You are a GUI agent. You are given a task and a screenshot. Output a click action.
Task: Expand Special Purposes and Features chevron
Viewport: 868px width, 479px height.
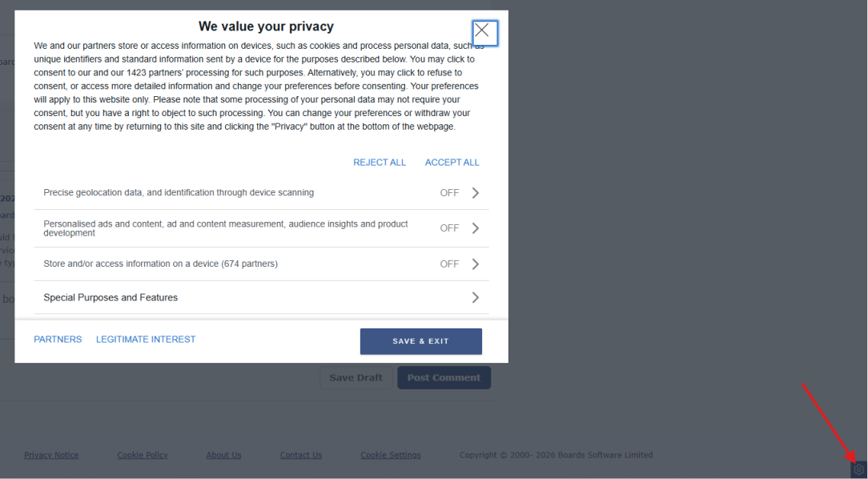click(x=475, y=298)
